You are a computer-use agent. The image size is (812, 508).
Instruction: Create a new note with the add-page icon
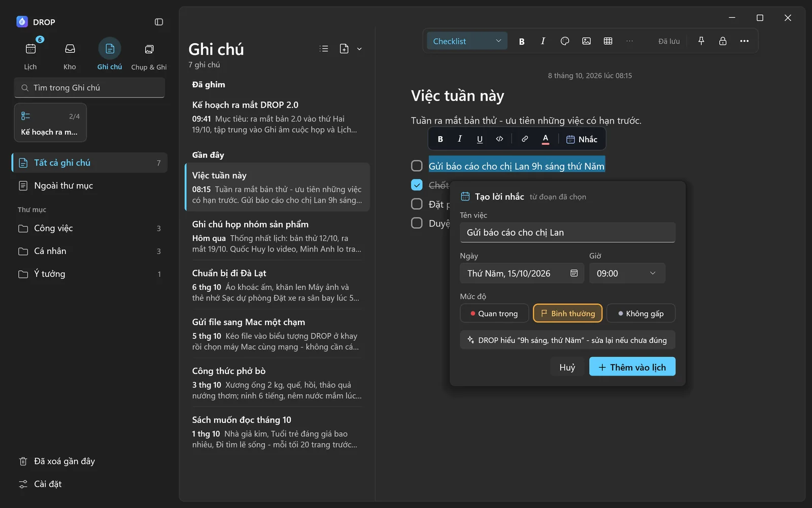(344, 49)
